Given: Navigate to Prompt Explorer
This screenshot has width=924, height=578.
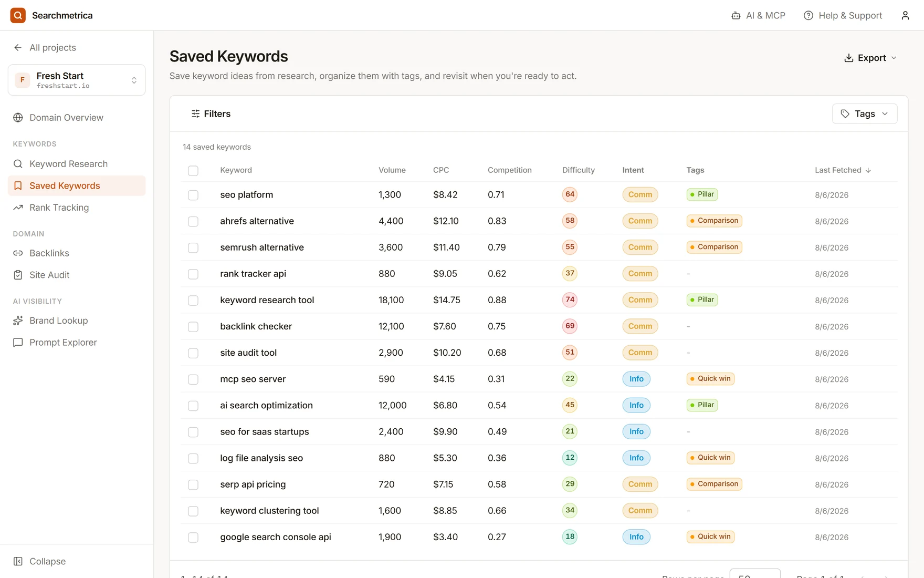Looking at the screenshot, I should click(x=77, y=343).
